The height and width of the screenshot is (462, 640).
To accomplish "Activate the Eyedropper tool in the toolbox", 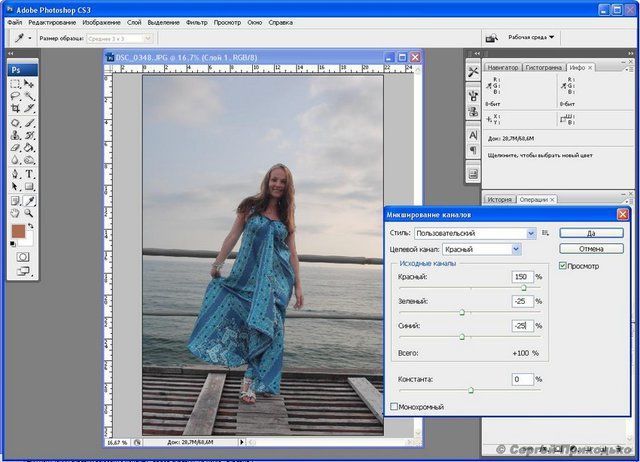I will pyautogui.click(x=29, y=199).
